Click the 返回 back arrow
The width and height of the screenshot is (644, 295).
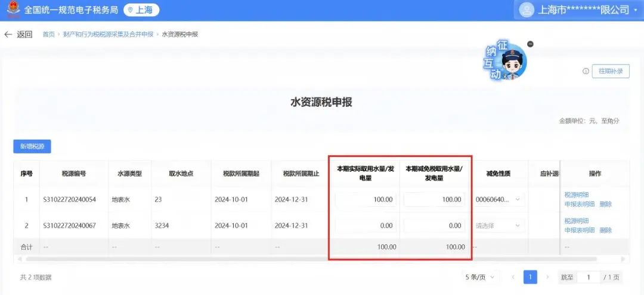8,35
